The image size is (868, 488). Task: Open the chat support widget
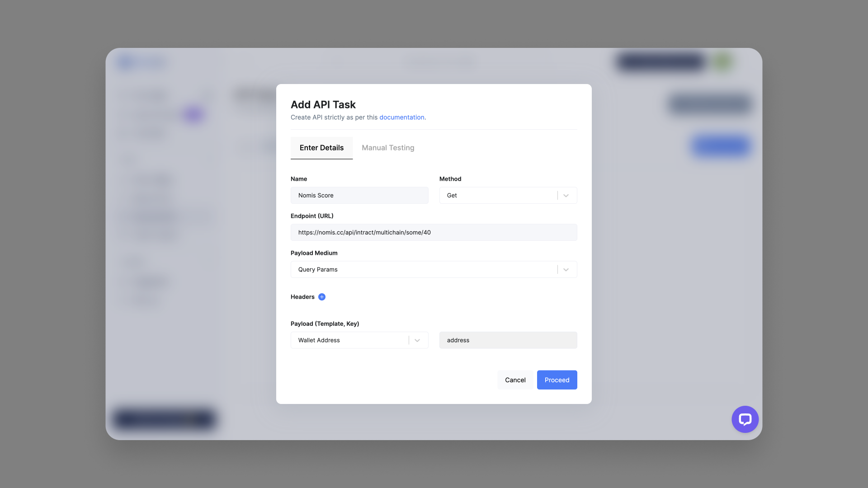(745, 419)
